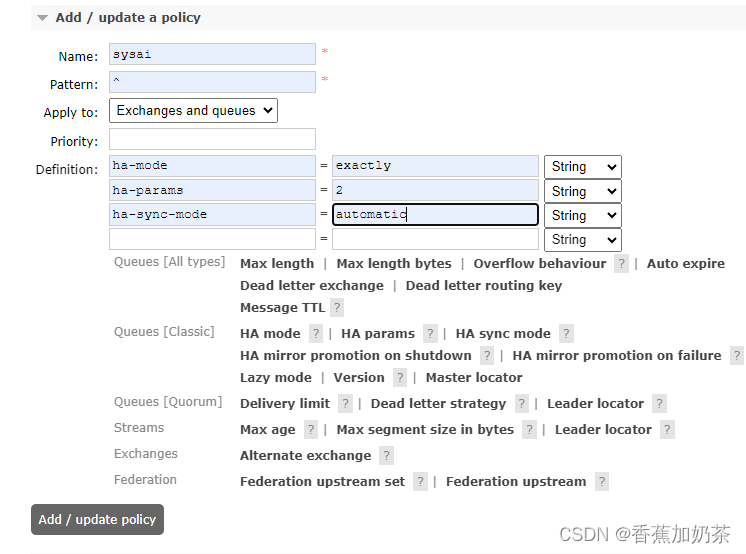Click the ha-mode definition key field

[212, 166]
